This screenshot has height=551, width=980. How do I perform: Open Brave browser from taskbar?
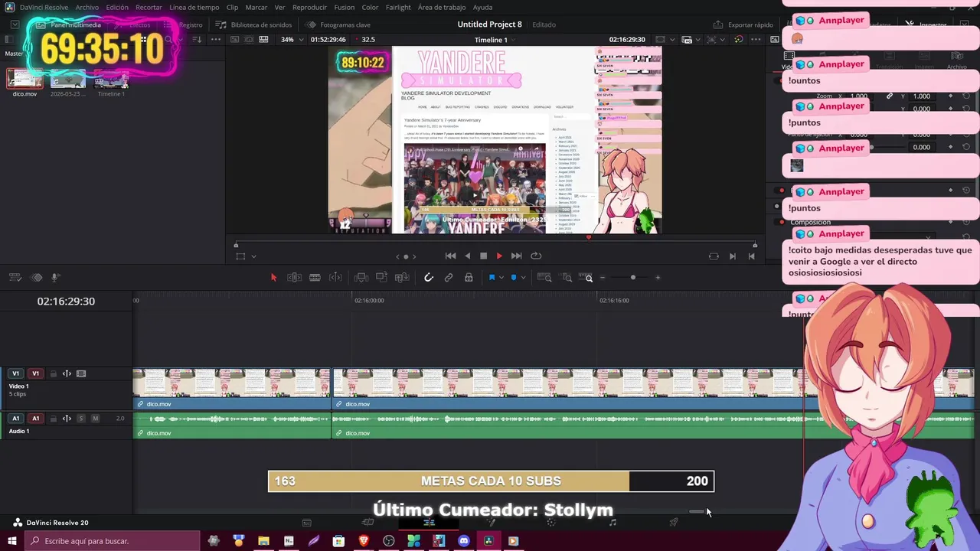click(364, 541)
